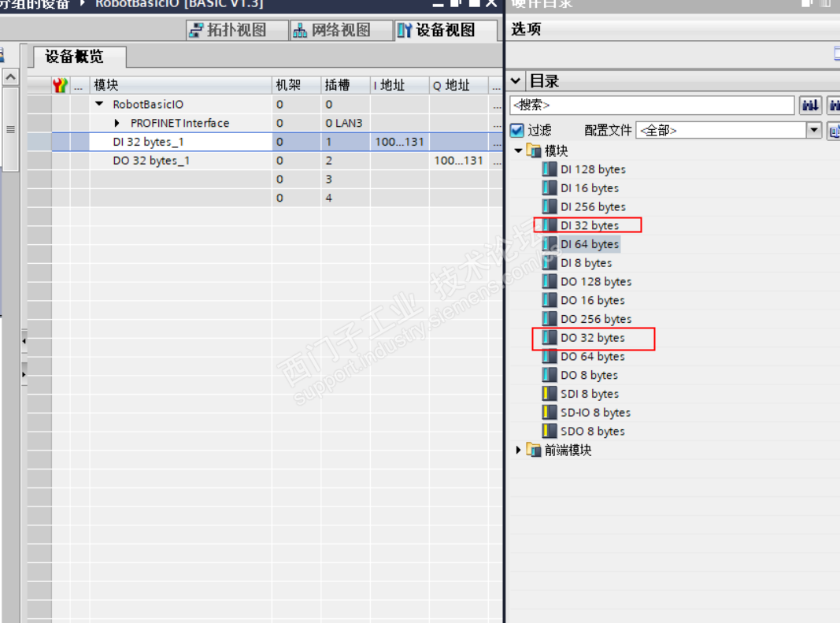
Task: Click the search downward binoculars button
Action: point(810,105)
